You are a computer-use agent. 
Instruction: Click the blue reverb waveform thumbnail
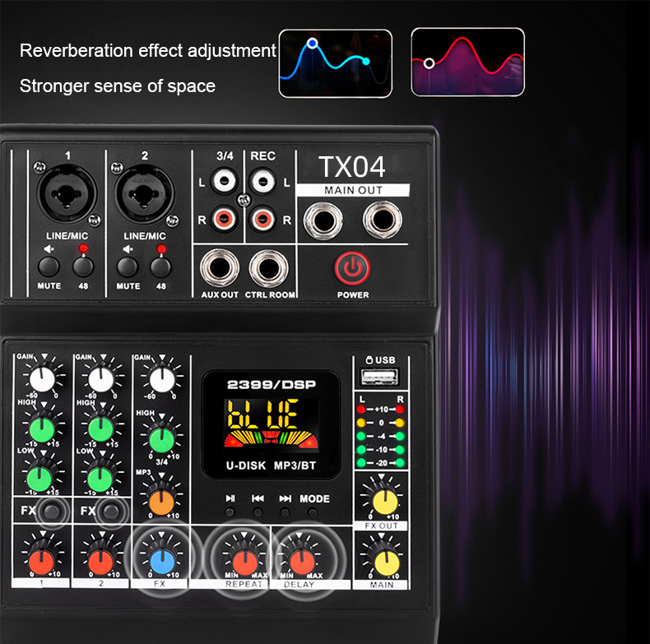point(336,63)
